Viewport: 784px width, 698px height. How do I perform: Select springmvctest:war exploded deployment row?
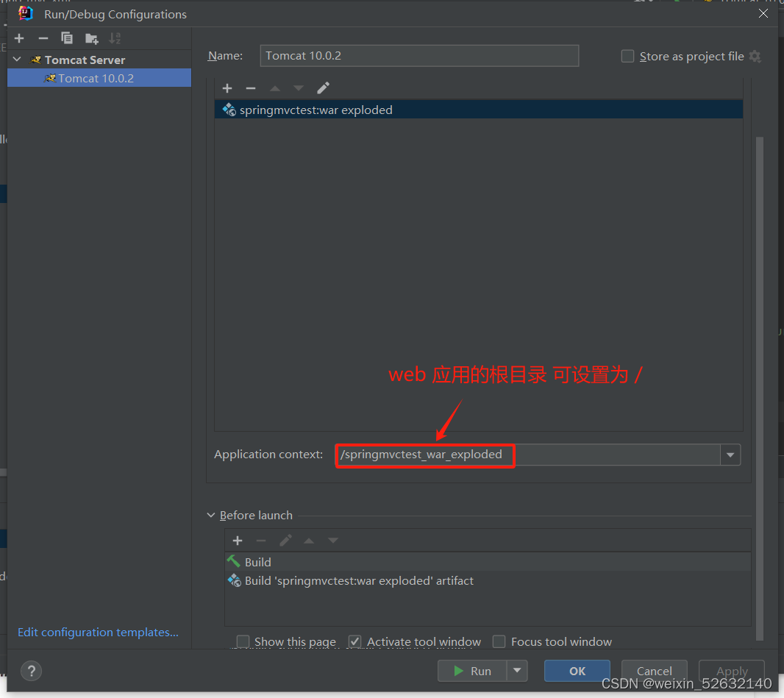[x=479, y=110]
